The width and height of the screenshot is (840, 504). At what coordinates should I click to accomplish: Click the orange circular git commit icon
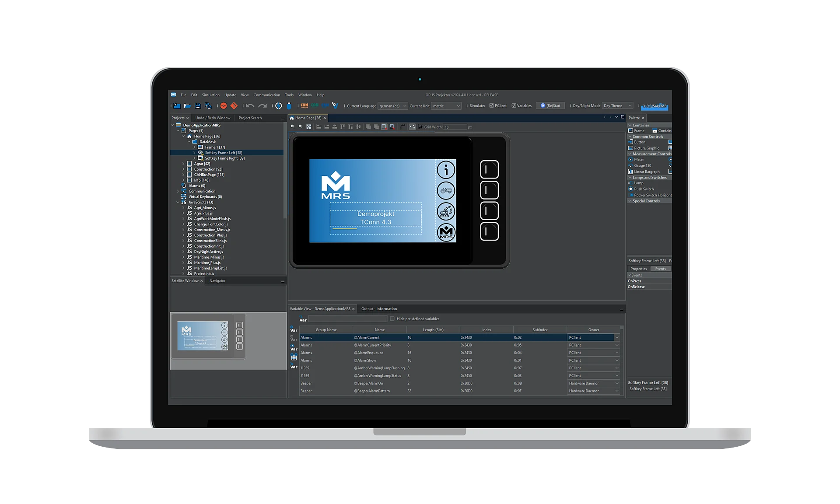tap(224, 106)
